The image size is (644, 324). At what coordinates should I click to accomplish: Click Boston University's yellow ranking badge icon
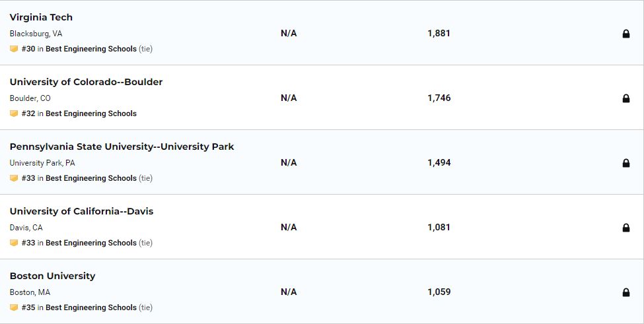coord(14,308)
